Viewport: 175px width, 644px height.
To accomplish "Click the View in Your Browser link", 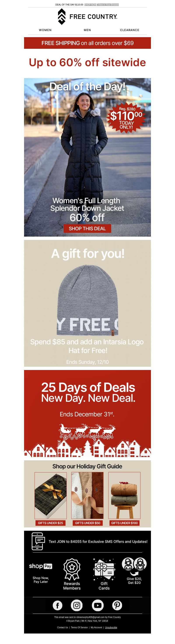I will [108, 5].
